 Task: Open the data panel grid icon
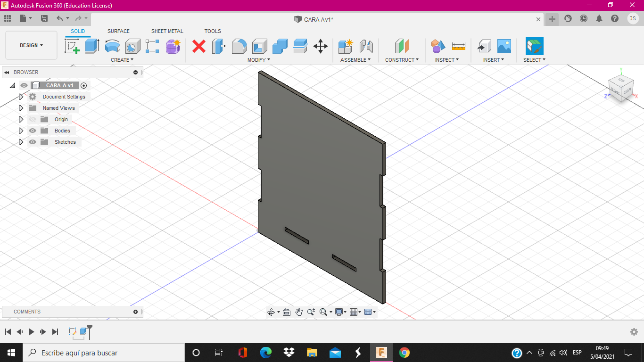pos(8,18)
